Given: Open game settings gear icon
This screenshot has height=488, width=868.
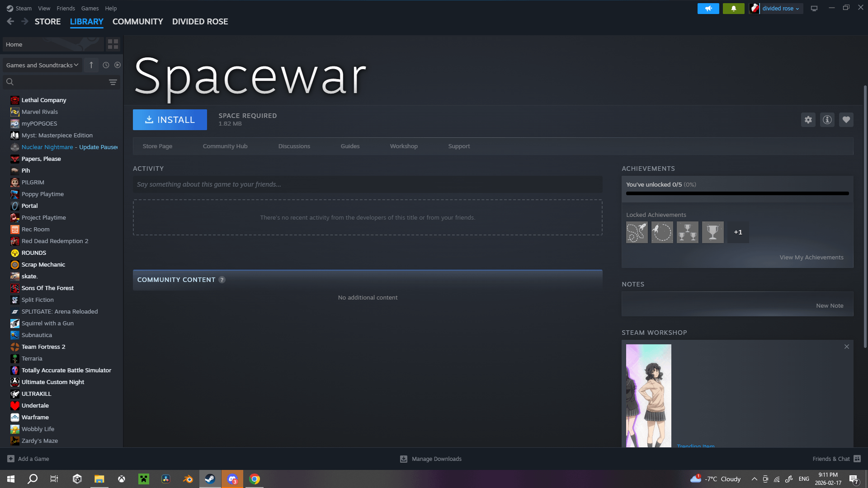Looking at the screenshot, I should pos(808,120).
